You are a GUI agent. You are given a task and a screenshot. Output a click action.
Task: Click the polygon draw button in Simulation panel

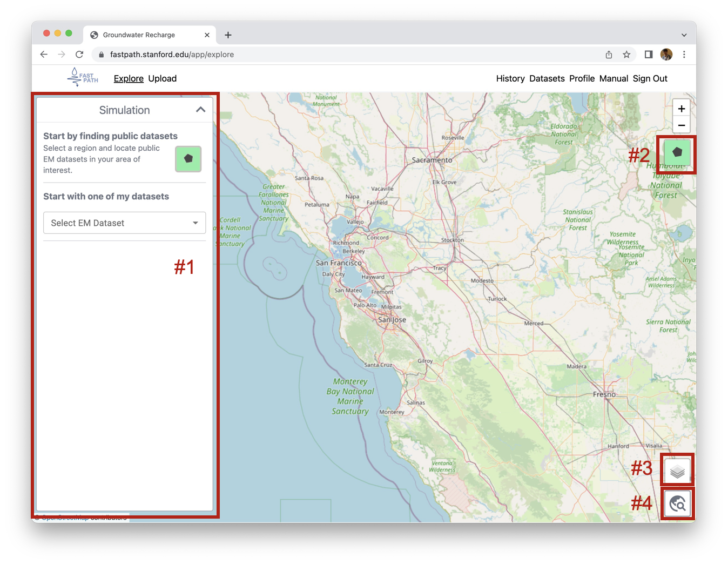pyautogui.click(x=188, y=159)
